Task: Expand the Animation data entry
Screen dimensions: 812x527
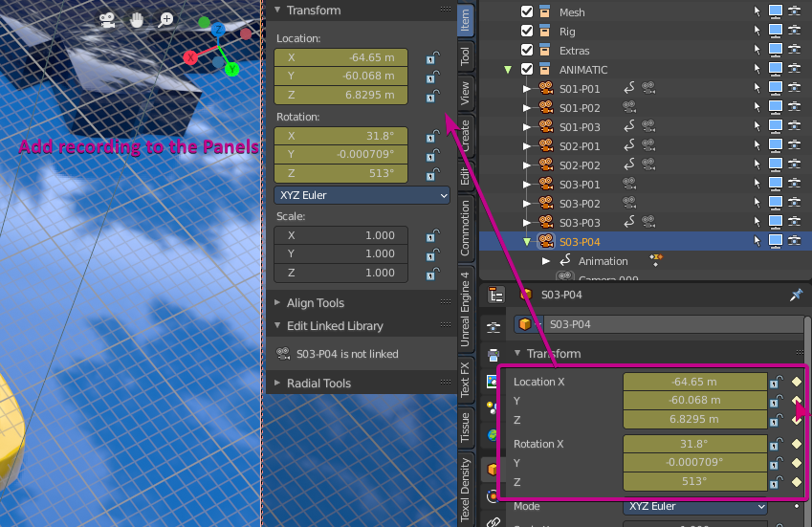Action: pyautogui.click(x=546, y=261)
